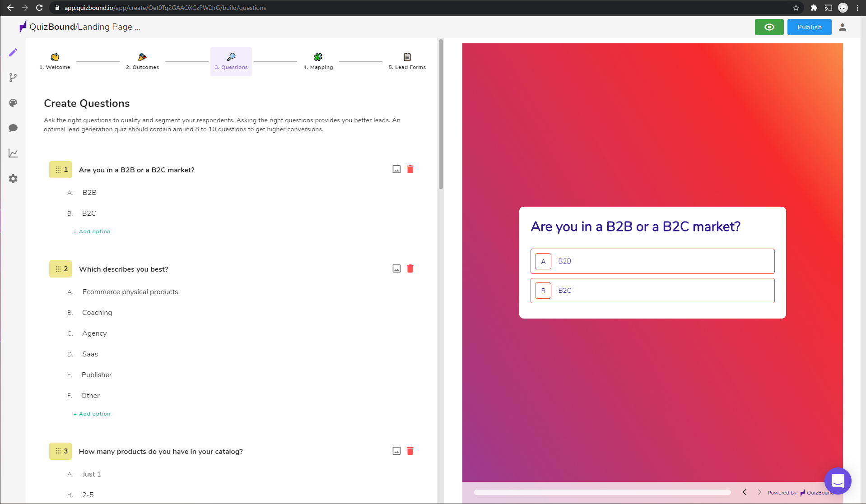Click the drag handle of question 1

click(x=58, y=170)
